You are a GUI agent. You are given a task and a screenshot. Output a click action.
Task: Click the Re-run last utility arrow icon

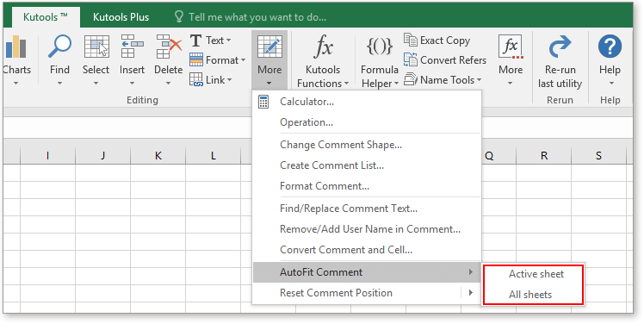tap(560, 47)
